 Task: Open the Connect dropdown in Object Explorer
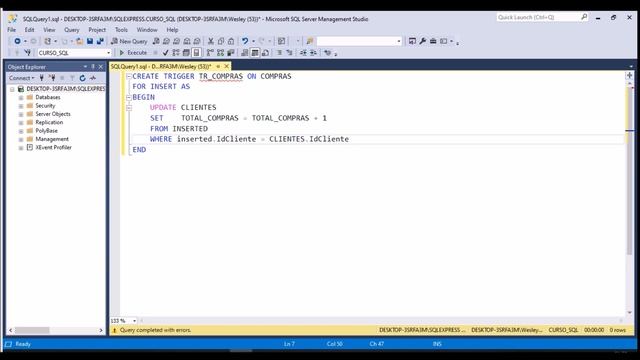tap(22, 78)
